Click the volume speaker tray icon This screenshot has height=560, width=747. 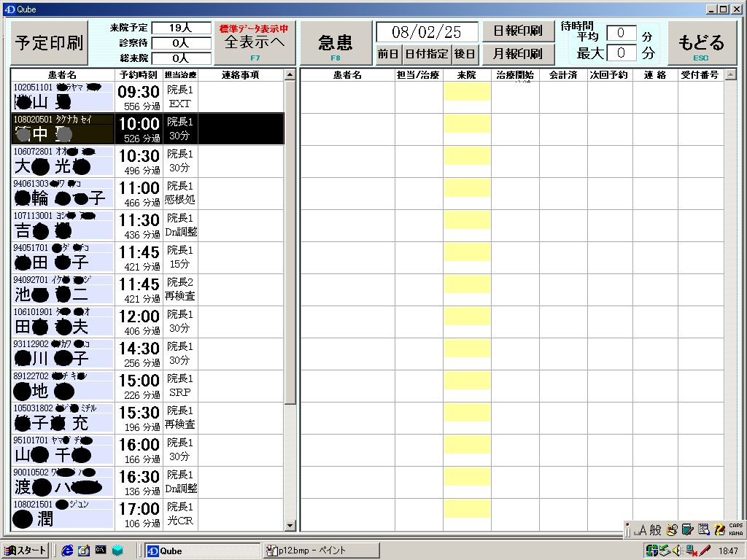click(676, 551)
